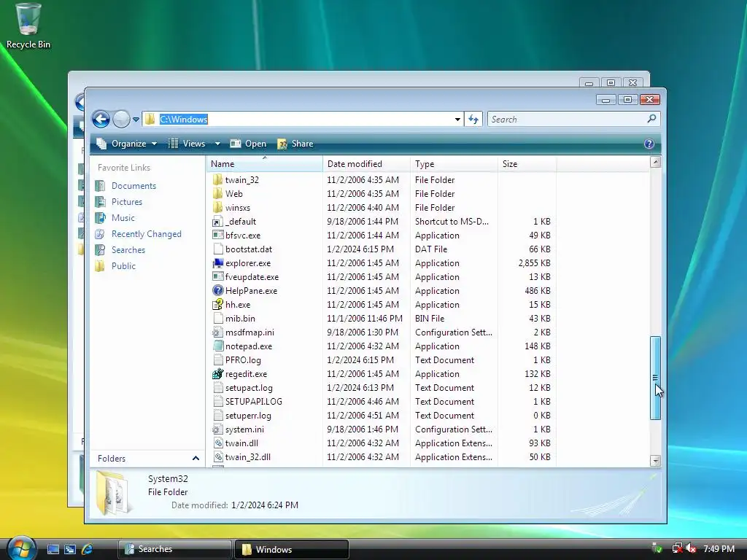The width and height of the screenshot is (747, 560).
Task: Click the 7:49 PM clock
Action: click(x=719, y=548)
